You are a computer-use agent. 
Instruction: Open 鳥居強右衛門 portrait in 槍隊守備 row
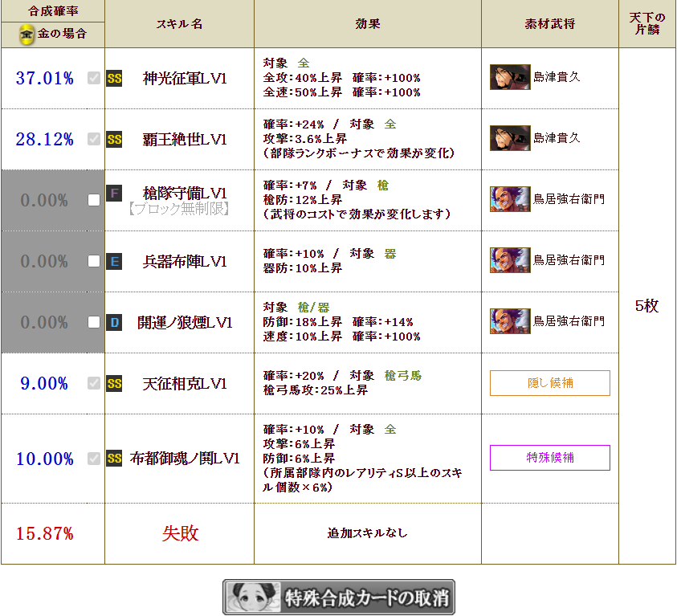coord(510,199)
